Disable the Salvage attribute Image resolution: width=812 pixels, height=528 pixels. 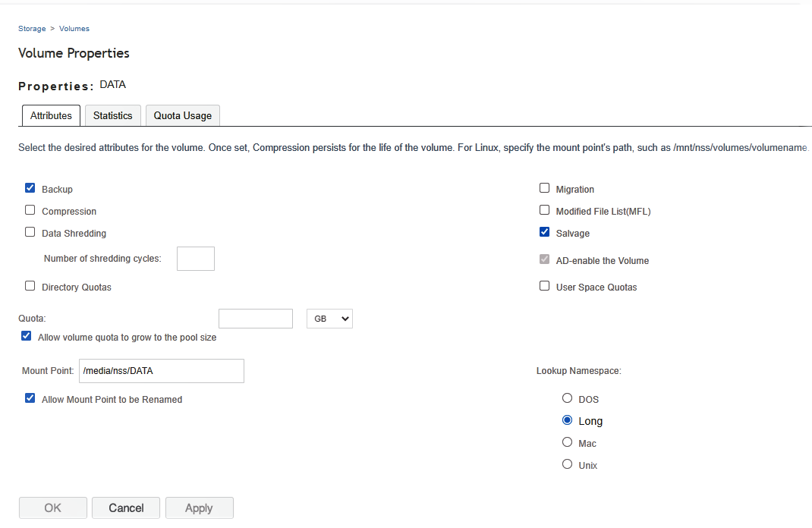(x=544, y=232)
